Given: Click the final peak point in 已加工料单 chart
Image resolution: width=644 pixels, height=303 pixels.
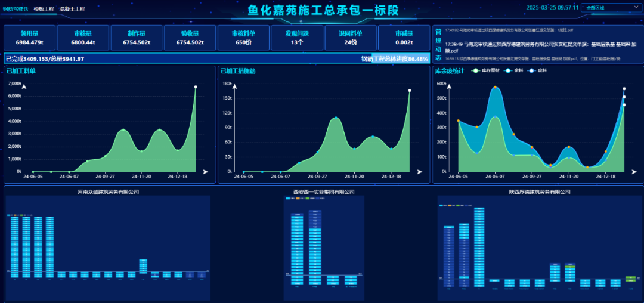Looking at the screenshot, I should click(x=196, y=87).
